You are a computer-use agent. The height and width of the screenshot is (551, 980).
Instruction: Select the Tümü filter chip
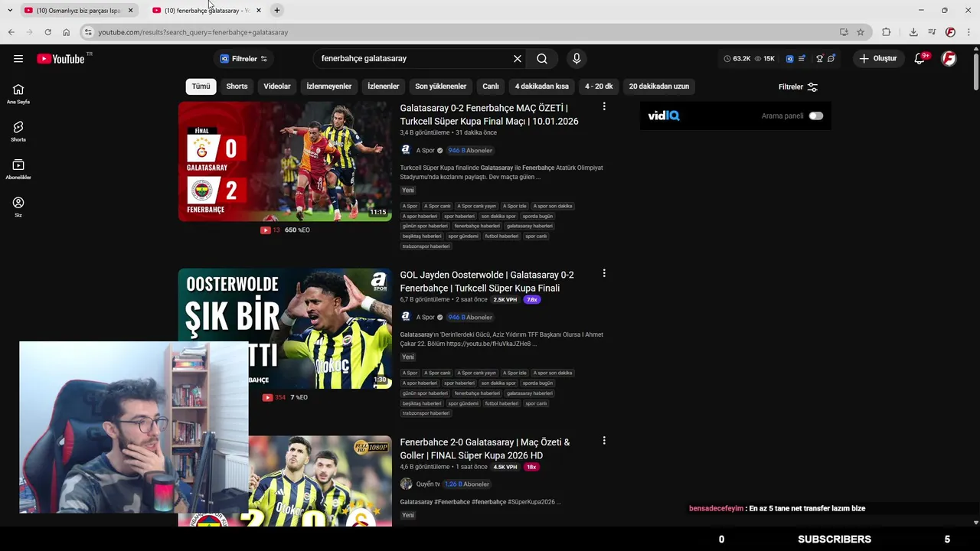pos(201,86)
